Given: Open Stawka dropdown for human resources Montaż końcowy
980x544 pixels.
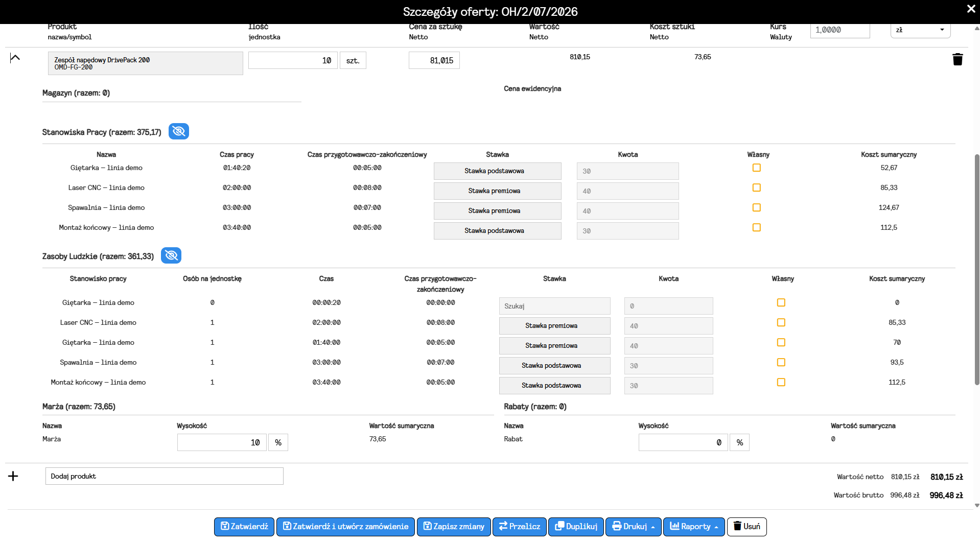Looking at the screenshot, I should click(554, 386).
